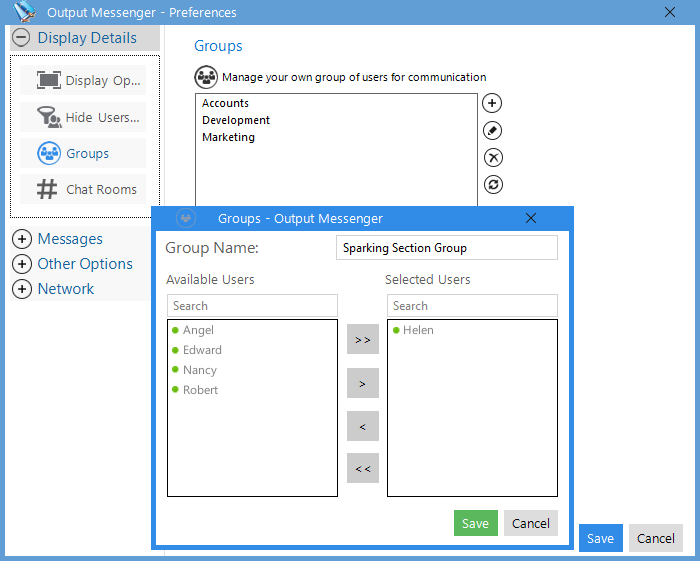Viewport: 700px width, 561px height.
Task: Open Display Options in the sidebar
Action: (x=83, y=80)
